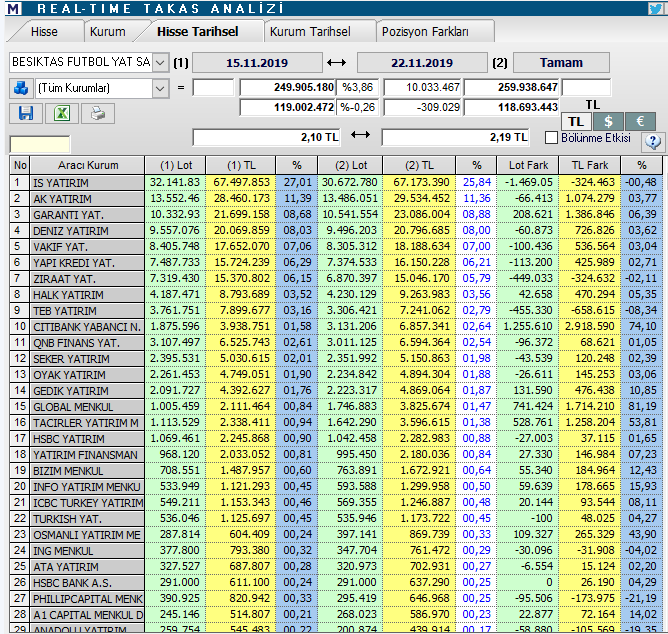Select the INFO YATIRIM MENKU row
The height and width of the screenshot is (634, 668).
(336, 487)
